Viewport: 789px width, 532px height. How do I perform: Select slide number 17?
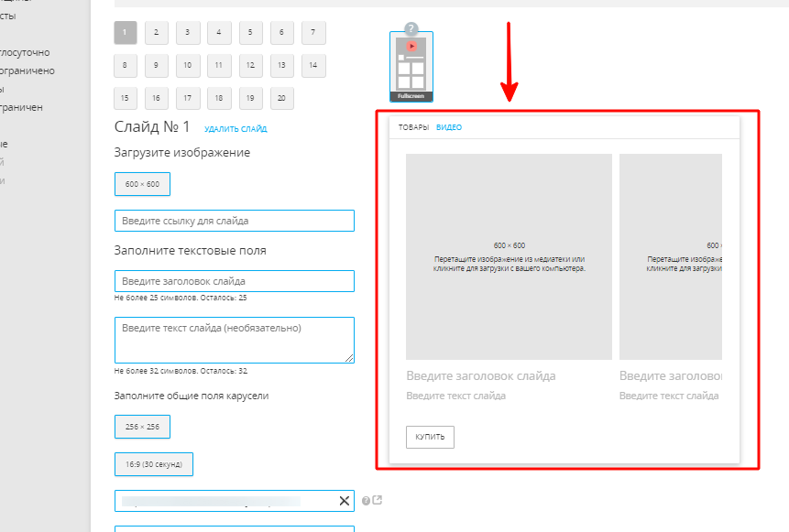pyautogui.click(x=188, y=99)
